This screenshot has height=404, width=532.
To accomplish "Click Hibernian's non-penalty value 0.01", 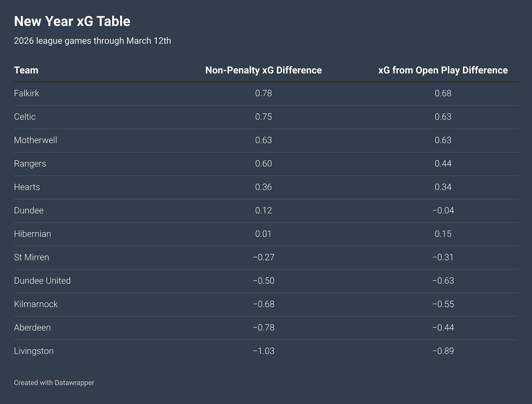I will (x=263, y=234).
